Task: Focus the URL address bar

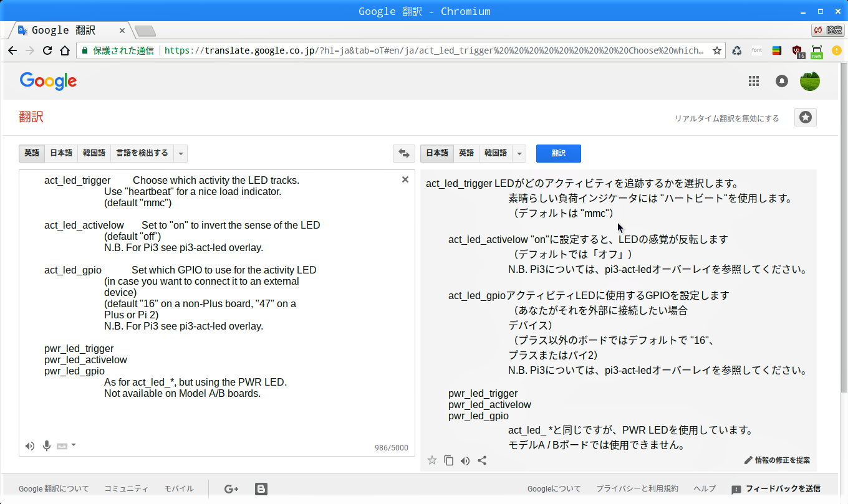Action: 435,50
